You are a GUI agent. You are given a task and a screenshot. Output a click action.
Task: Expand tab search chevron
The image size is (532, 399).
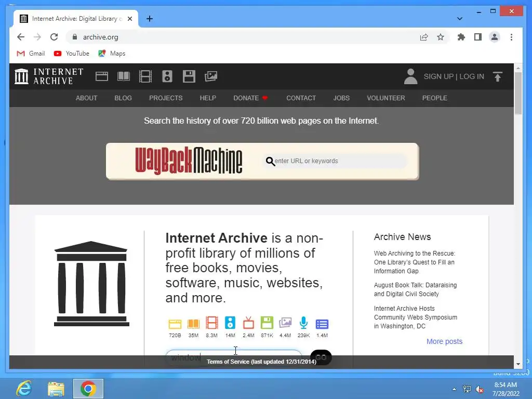click(460, 19)
